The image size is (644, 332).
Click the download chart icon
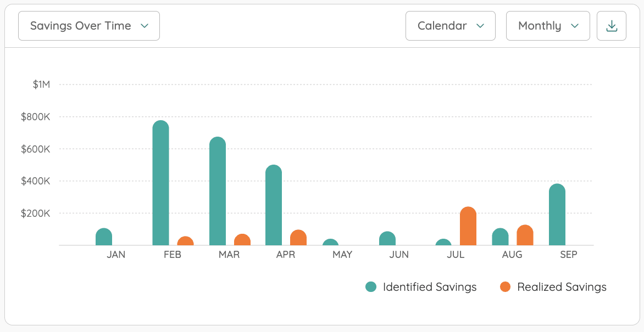pos(612,26)
